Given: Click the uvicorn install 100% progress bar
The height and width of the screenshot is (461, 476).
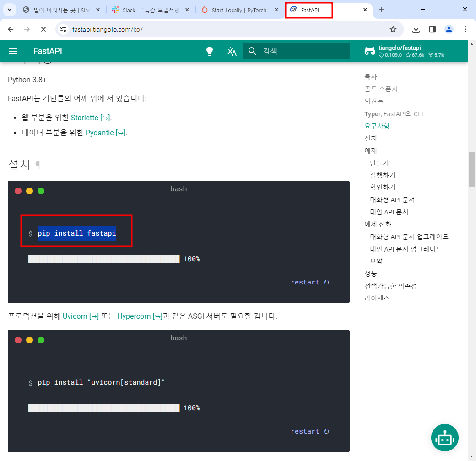Looking at the screenshot, I should pyautogui.click(x=104, y=408).
